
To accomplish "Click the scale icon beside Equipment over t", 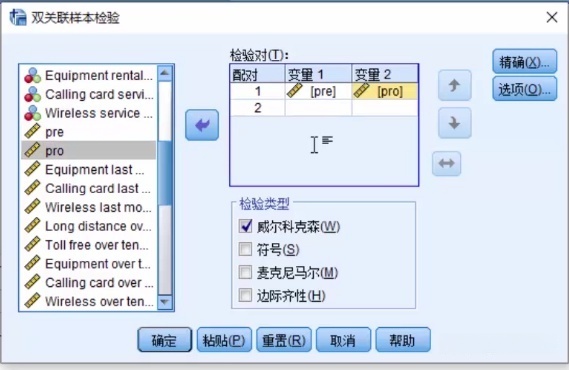I will pos(32,264).
